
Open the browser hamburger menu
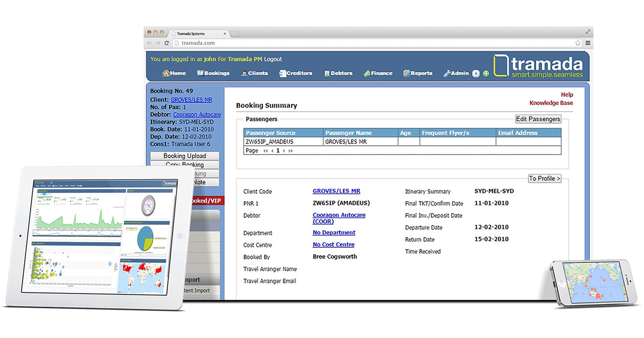tap(588, 43)
